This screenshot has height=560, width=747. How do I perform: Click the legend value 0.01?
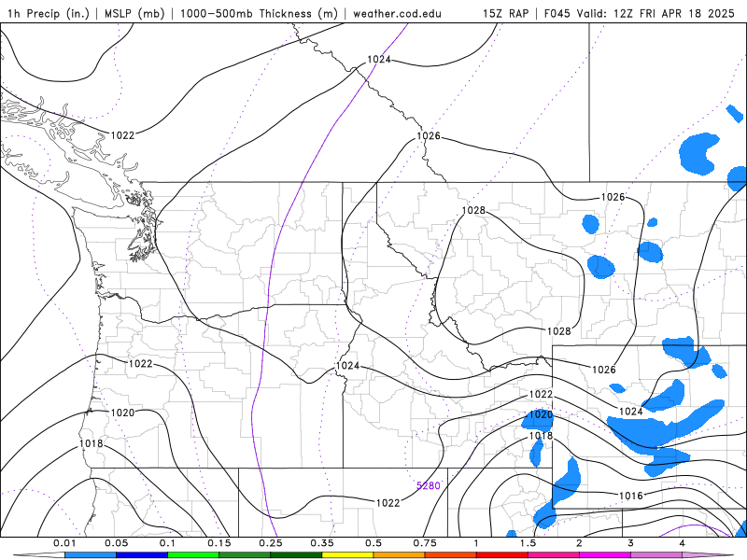(x=64, y=543)
